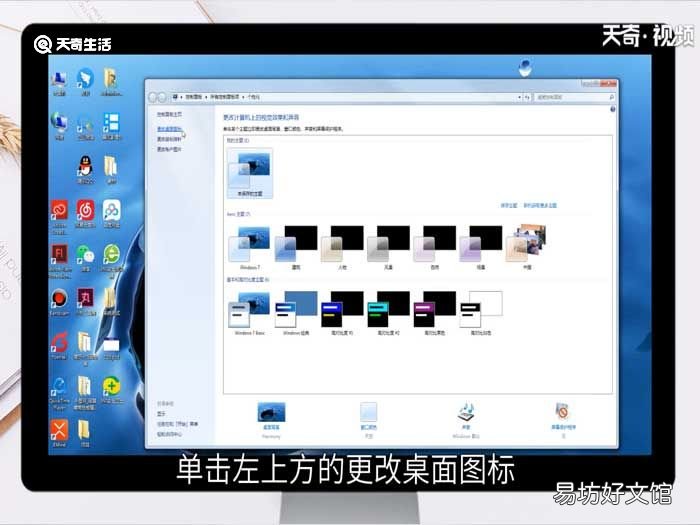Screen dimensions: 700x525
Task: Open the QQ penguin desktop icon
Action: pos(85,170)
